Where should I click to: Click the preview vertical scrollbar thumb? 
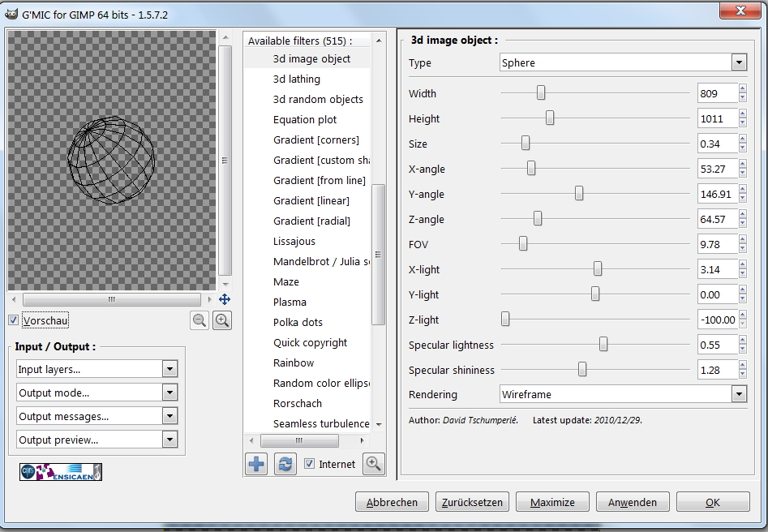point(225,161)
